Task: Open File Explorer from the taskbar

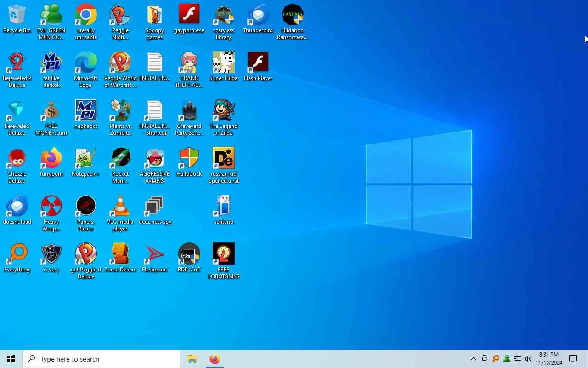Action: click(x=192, y=359)
